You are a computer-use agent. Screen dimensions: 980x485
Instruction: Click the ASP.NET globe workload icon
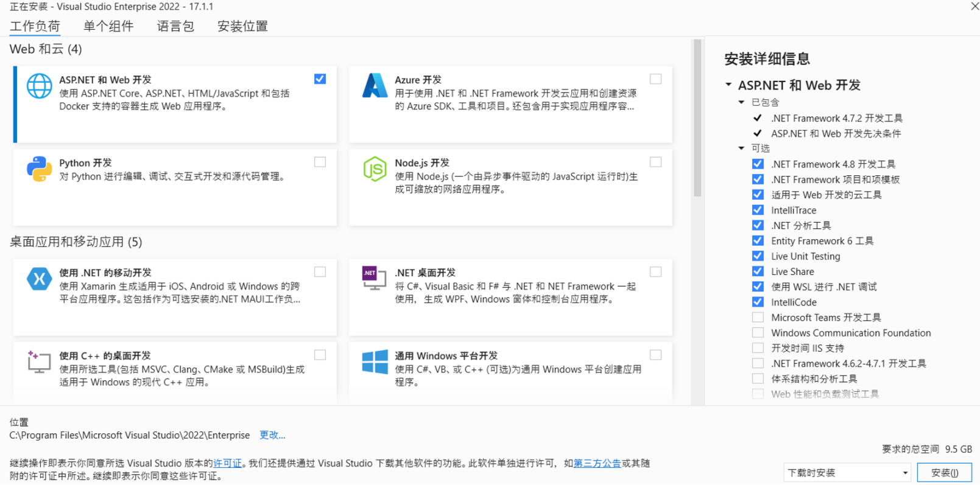[39, 86]
